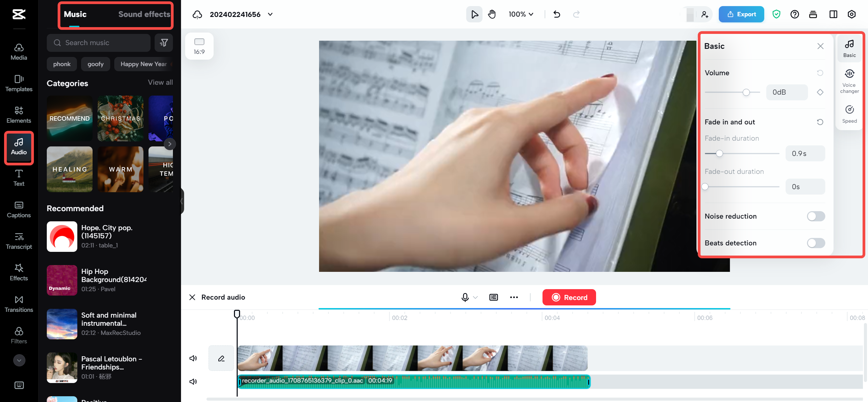Click View all music categories
The image size is (868, 402).
tap(160, 82)
